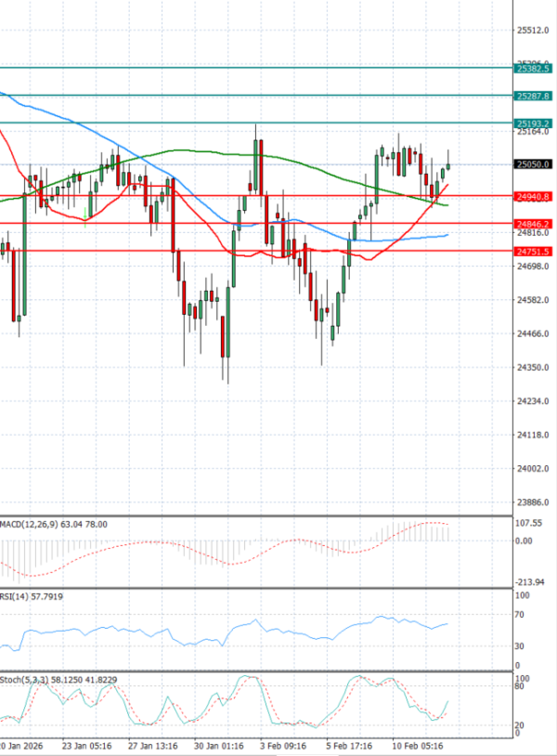Viewport: 557px width, 756px height.
Task: Click the 25512.0 value on price axis
Action: (532, 31)
